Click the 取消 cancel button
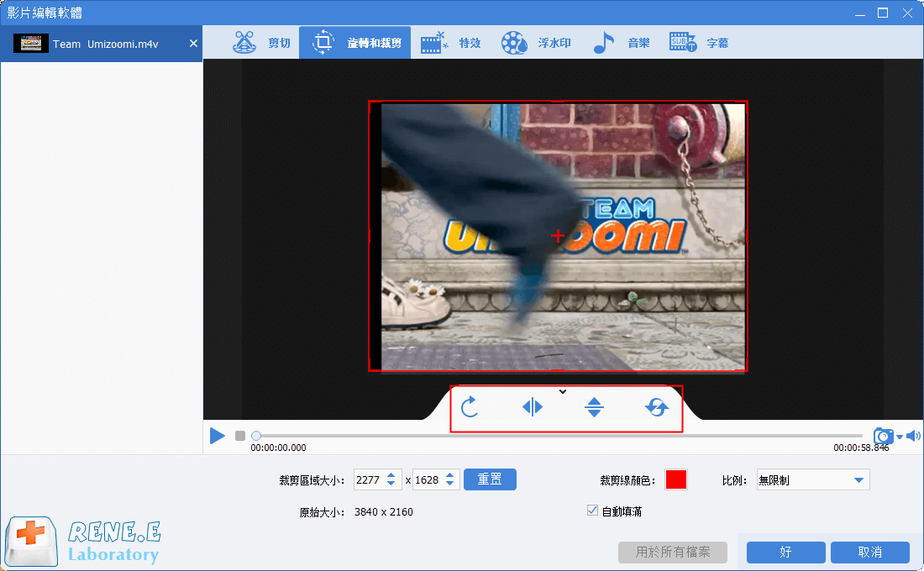Image resolution: width=924 pixels, height=571 pixels. (869, 553)
